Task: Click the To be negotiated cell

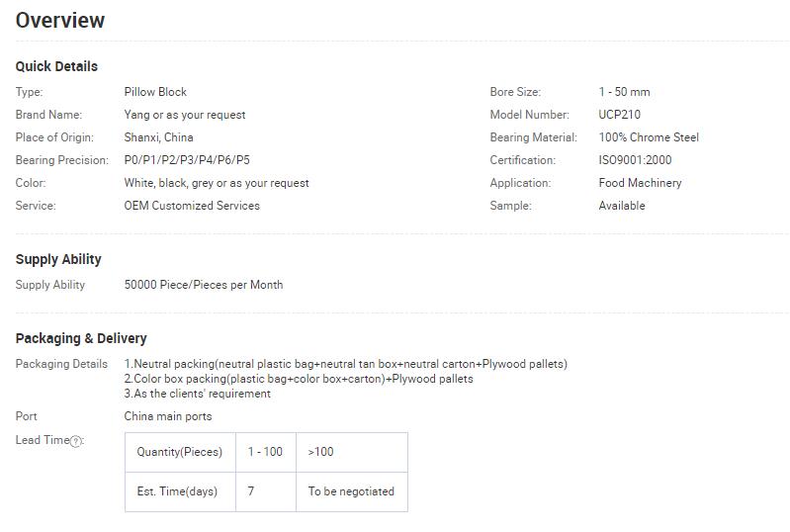Action: [x=352, y=491]
